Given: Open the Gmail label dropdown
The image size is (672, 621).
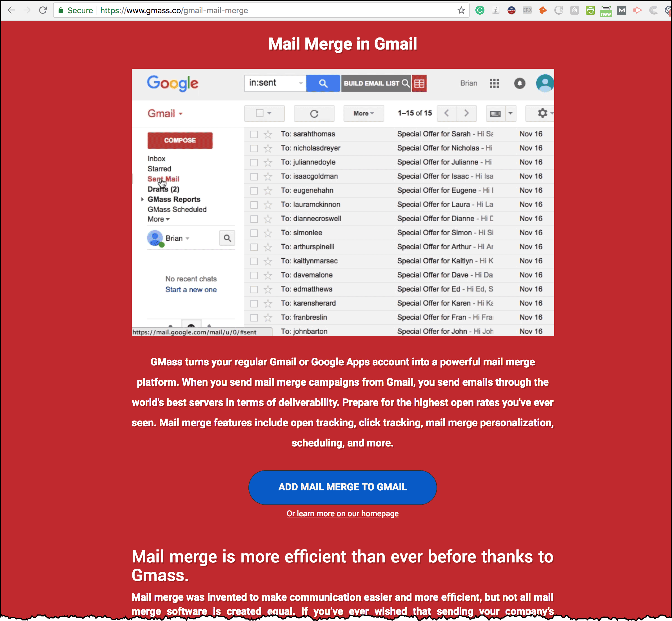Looking at the screenshot, I should click(x=165, y=113).
